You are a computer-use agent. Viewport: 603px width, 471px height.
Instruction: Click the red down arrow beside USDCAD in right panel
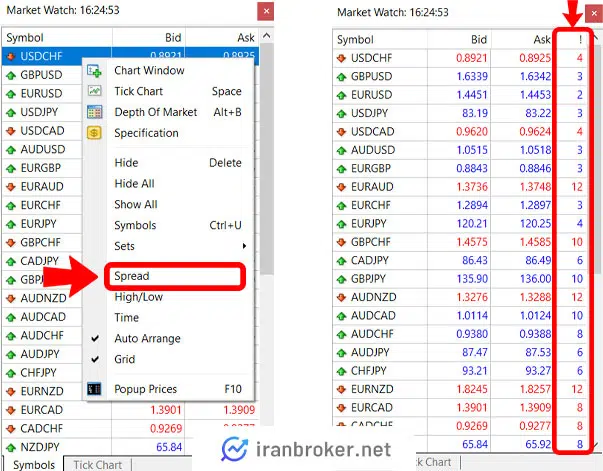coord(341,131)
